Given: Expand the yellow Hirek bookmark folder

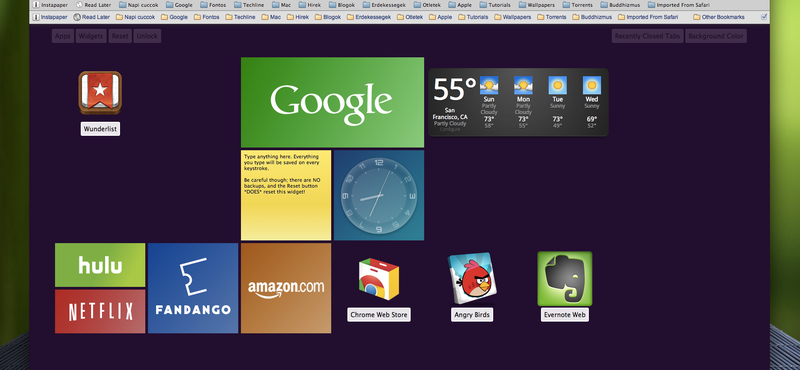Looking at the screenshot, I should [x=298, y=17].
